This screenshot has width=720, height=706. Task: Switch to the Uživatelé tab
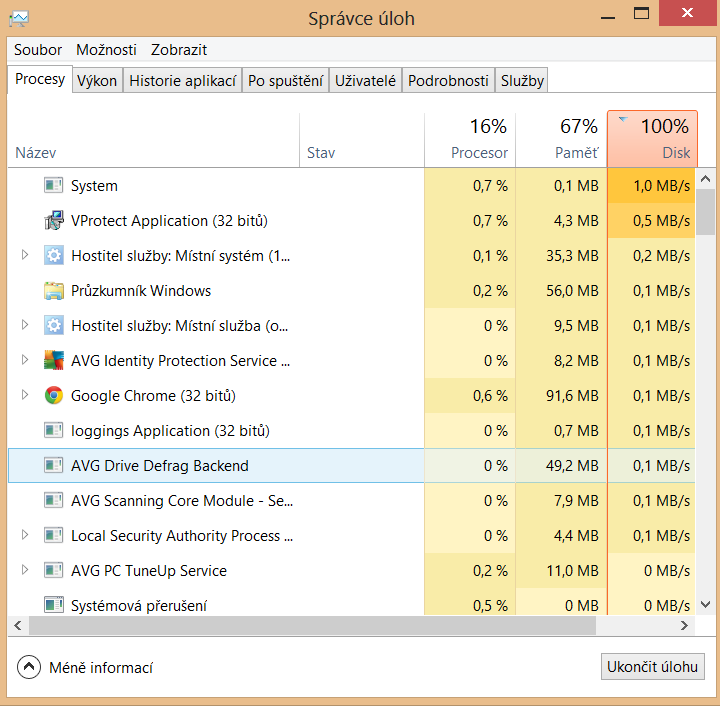pos(365,81)
